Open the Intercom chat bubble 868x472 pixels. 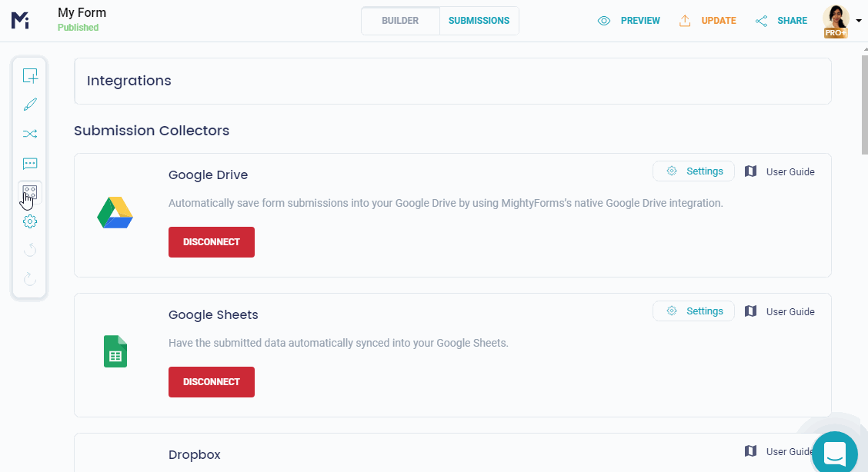pyautogui.click(x=836, y=452)
